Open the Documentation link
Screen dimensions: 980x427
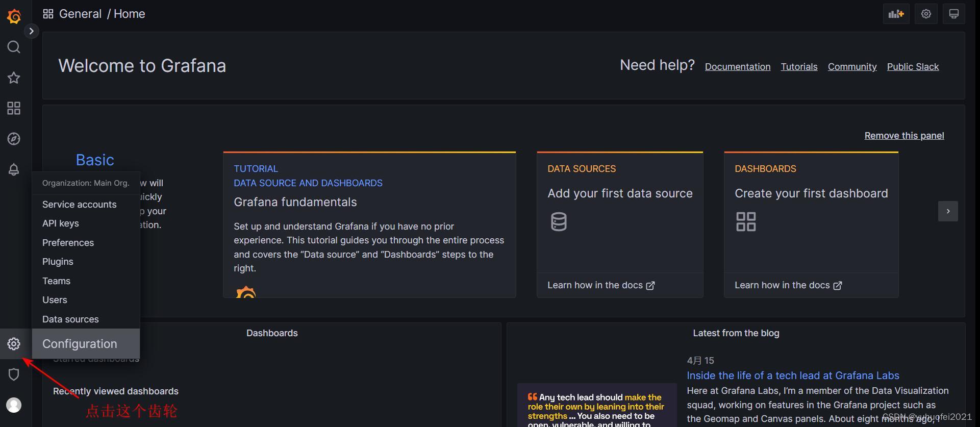pos(738,67)
